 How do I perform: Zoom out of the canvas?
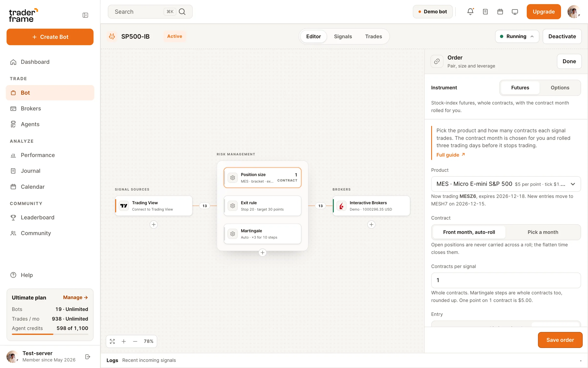[135, 341]
